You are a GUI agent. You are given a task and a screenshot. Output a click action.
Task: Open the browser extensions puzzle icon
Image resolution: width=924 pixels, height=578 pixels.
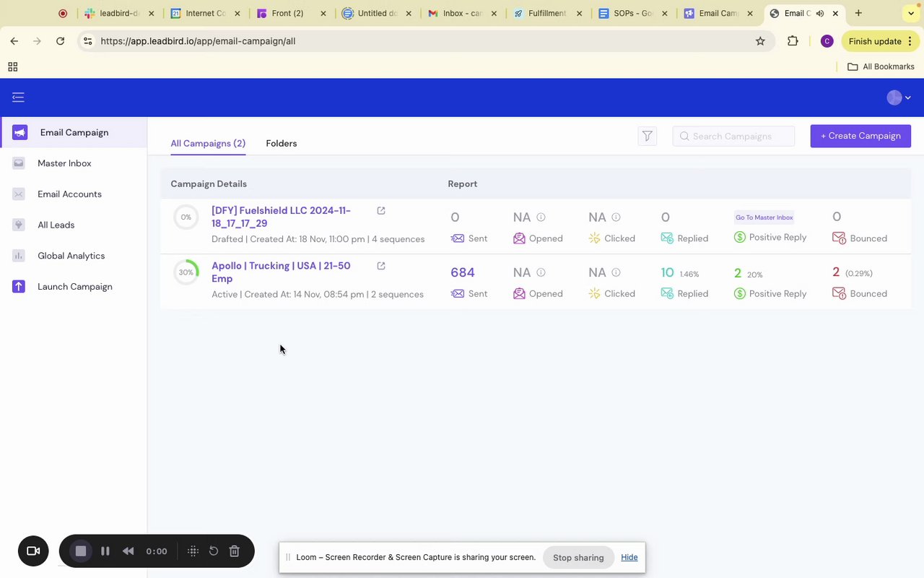tap(793, 41)
